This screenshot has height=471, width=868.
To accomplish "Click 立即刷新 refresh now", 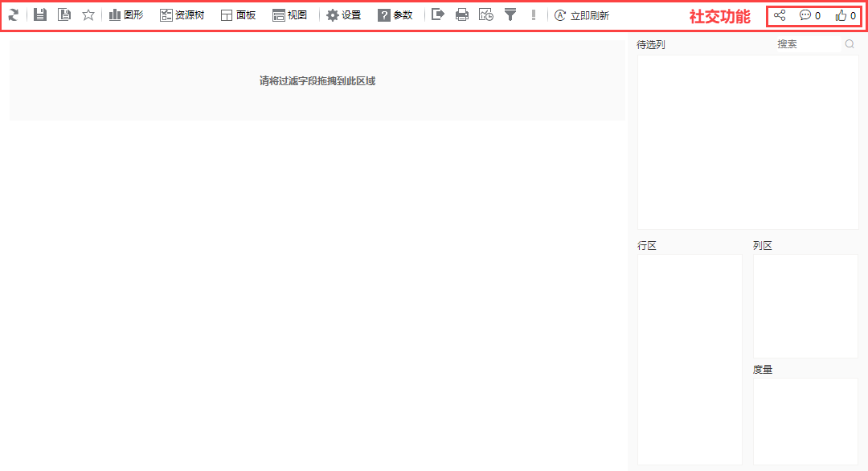I will [x=582, y=15].
